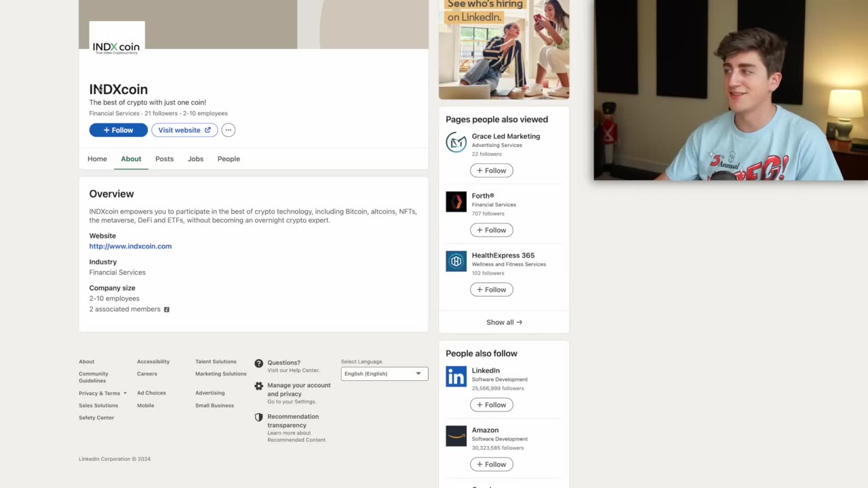The image size is (868, 488).
Task: Click the three-dot more options button
Action: coord(229,130)
